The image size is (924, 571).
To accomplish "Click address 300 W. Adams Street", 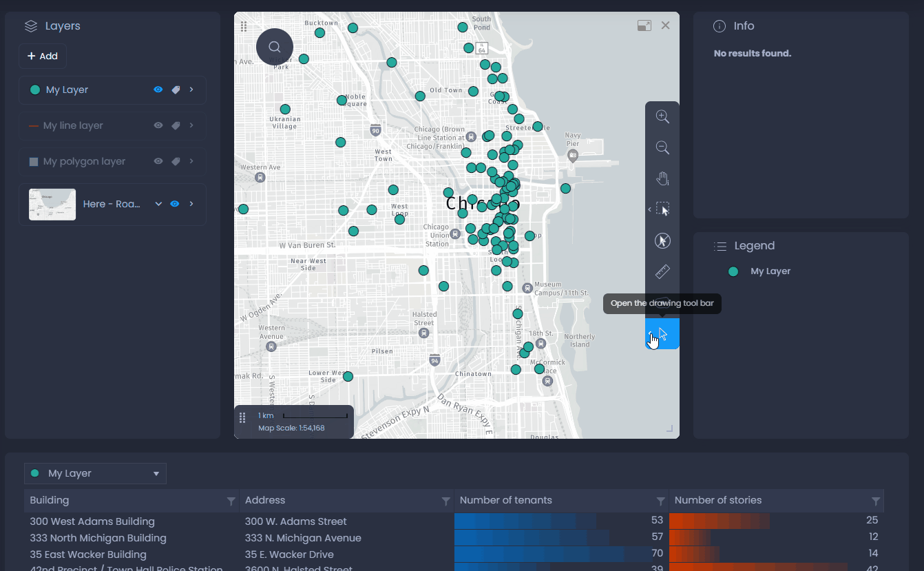I will click(296, 521).
